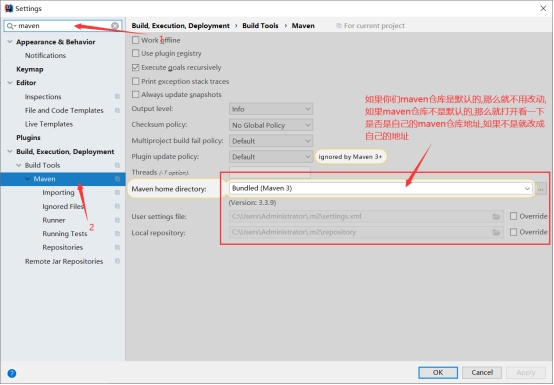Open Multiproject build fail policy dropdown
This screenshot has height=385, width=554.
pos(271,141)
